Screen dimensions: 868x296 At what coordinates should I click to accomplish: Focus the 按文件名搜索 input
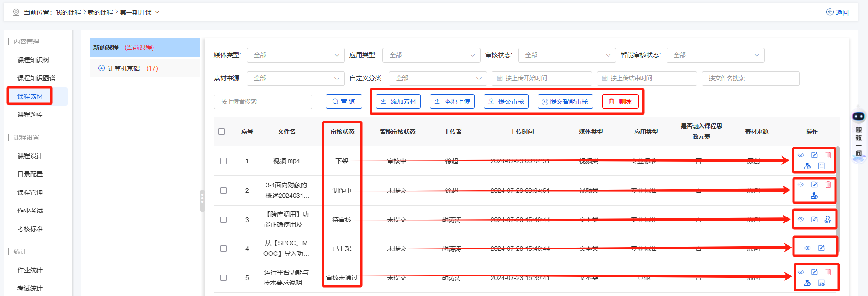pos(751,79)
